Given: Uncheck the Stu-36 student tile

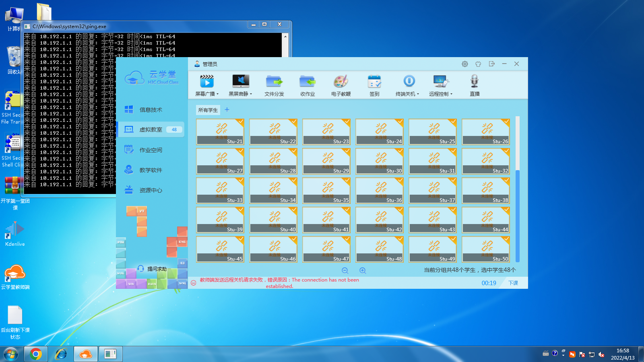Looking at the screenshot, I should pyautogui.click(x=400, y=180).
